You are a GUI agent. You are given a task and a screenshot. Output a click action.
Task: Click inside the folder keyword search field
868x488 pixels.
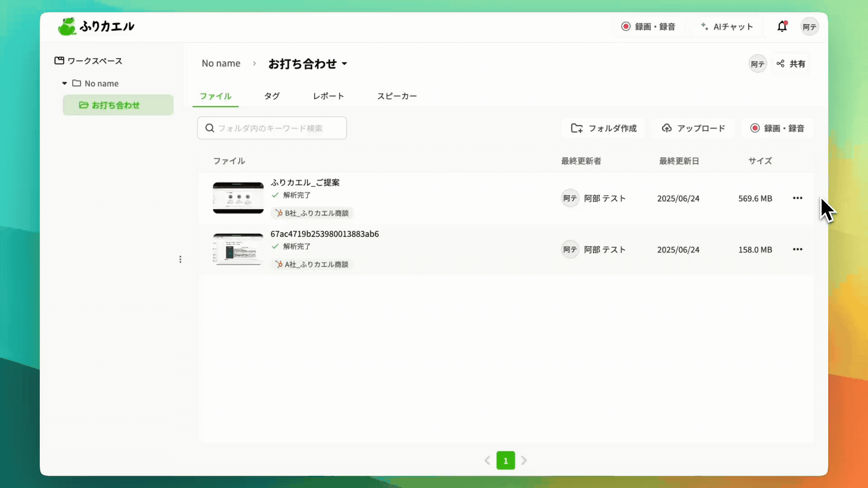(271, 128)
